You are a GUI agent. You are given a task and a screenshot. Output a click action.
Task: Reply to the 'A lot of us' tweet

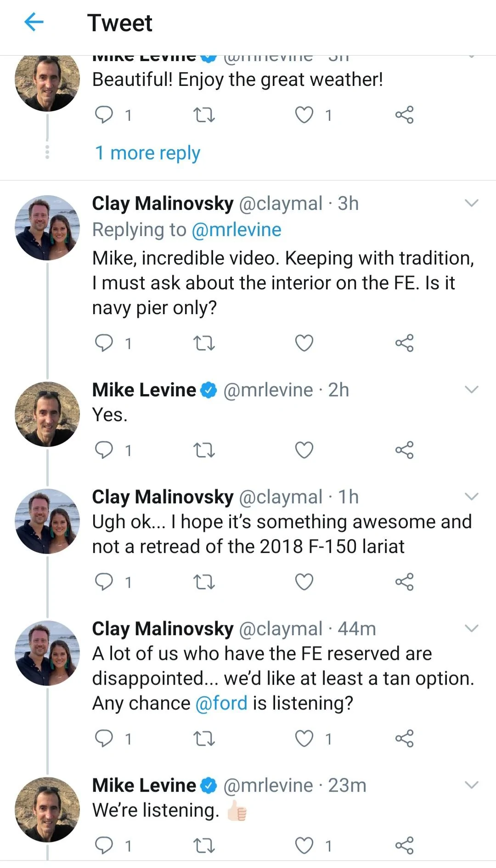pyautogui.click(x=104, y=738)
